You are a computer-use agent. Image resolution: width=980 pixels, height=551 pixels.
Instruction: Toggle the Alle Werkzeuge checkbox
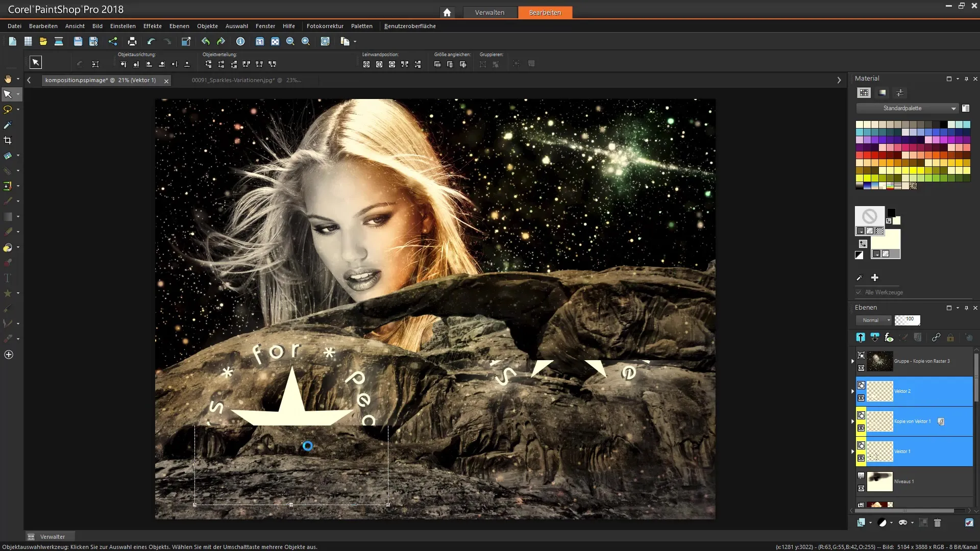[x=859, y=292]
